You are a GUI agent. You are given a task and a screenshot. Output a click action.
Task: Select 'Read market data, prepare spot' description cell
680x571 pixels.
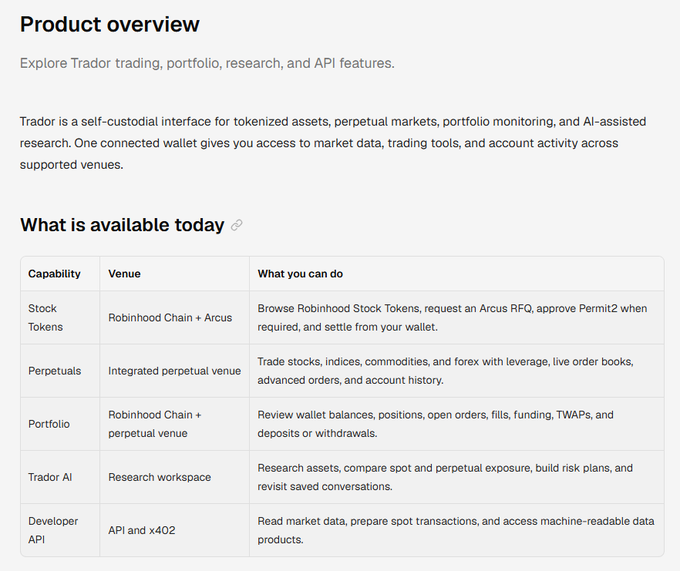pos(457,530)
